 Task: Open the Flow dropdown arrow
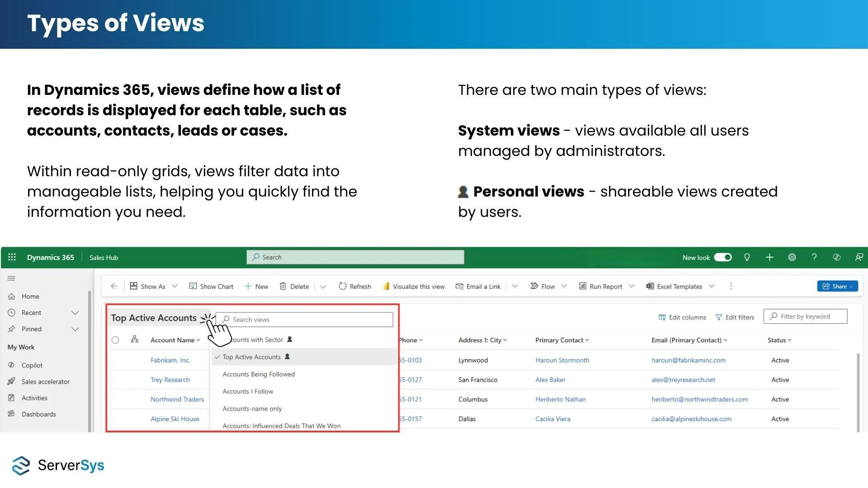tap(564, 286)
